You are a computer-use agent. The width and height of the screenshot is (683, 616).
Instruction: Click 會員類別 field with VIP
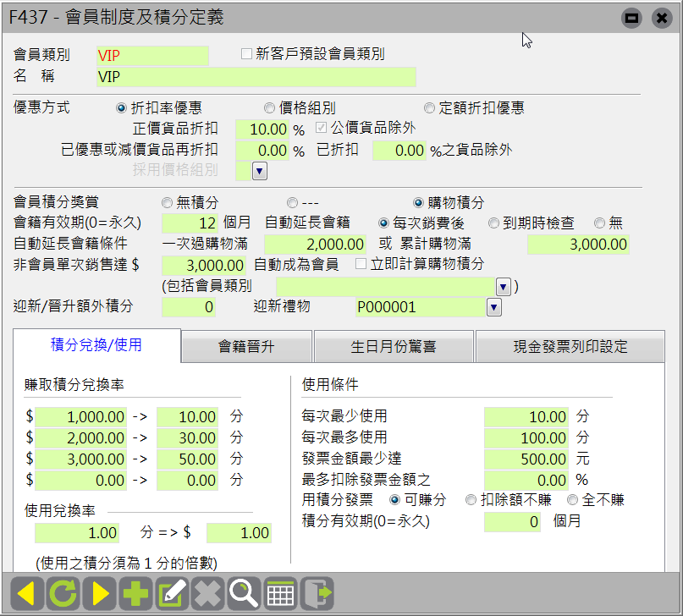click(x=152, y=56)
